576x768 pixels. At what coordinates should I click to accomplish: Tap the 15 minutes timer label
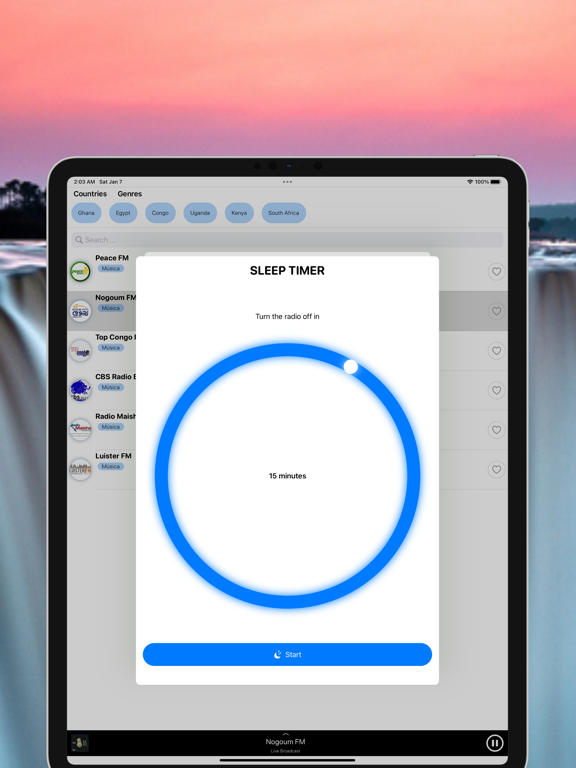coord(288,476)
